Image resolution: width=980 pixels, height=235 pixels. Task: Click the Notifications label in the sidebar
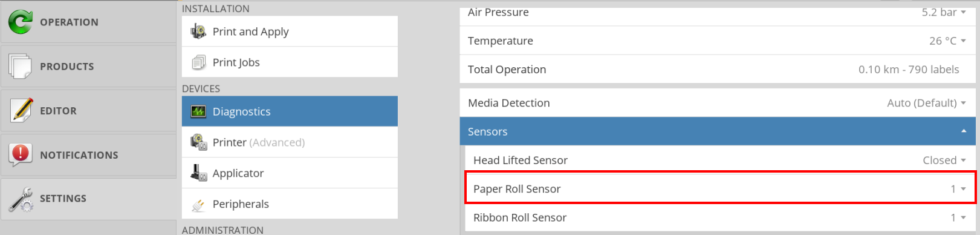(79, 155)
